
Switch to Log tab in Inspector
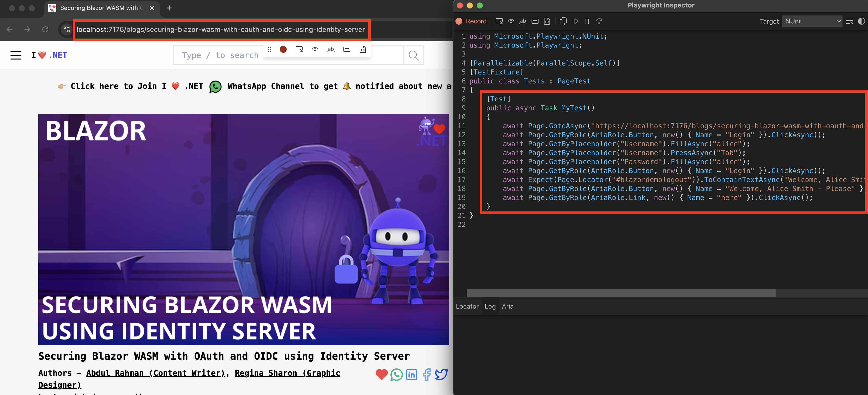[x=490, y=306]
